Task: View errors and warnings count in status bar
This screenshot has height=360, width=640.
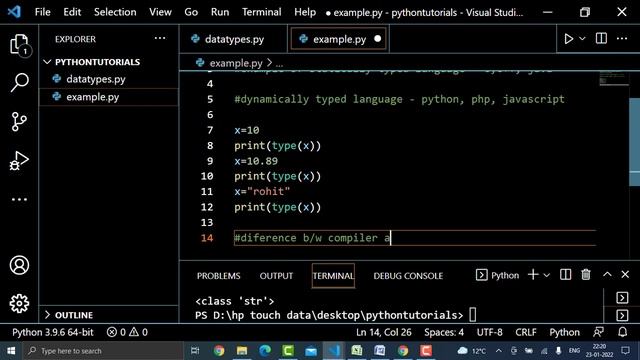Action: tap(127, 332)
